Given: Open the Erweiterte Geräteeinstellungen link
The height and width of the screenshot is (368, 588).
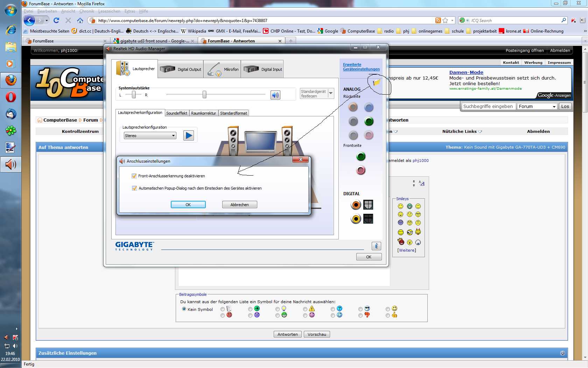Looking at the screenshot, I should (361, 67).
